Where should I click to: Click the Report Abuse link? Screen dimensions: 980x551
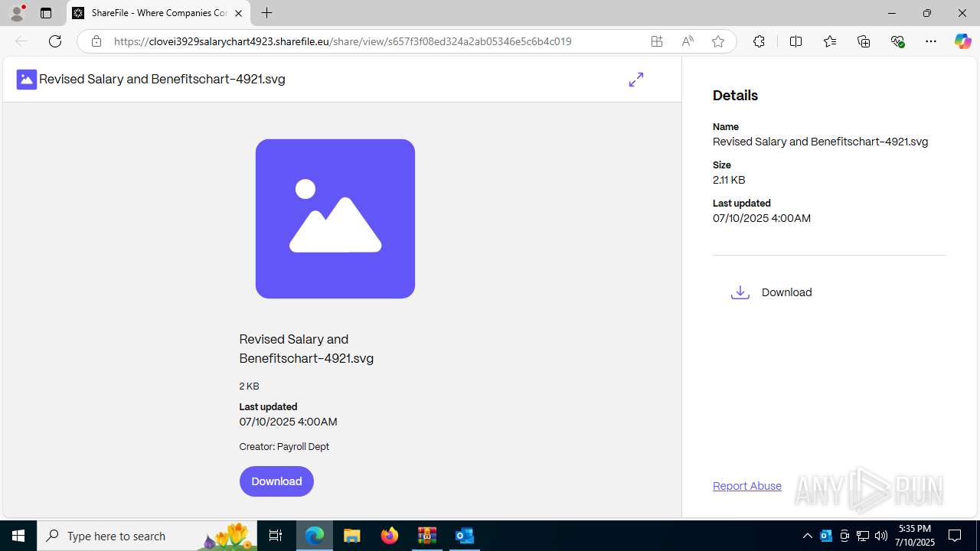747,486
